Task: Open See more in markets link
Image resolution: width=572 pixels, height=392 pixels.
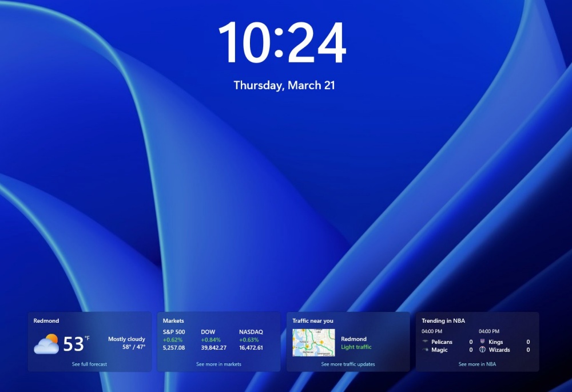Action: click(219, 364)
